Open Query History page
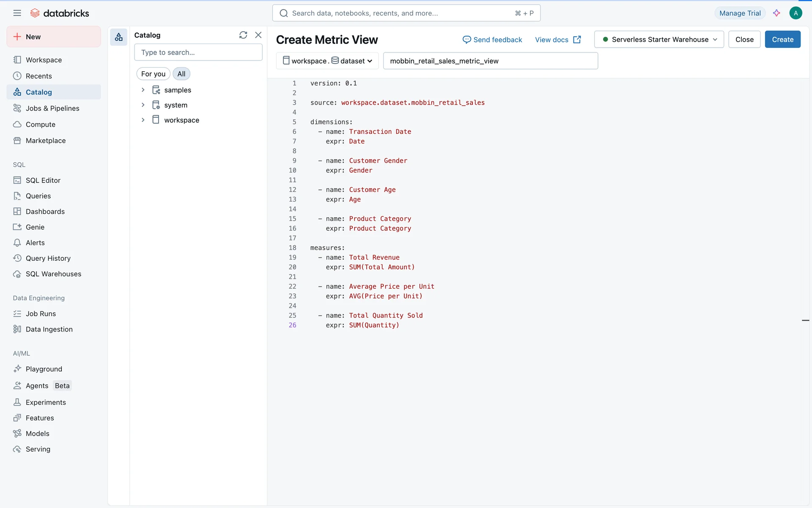Screen dimensions: 812x508 (48, 258)
